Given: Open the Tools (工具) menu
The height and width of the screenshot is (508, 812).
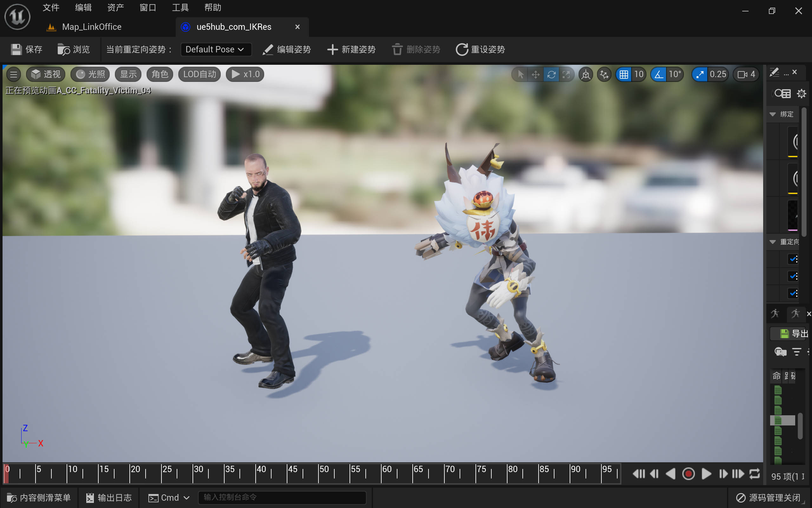Looking at the screenshot, I should [x=180, y=7].
